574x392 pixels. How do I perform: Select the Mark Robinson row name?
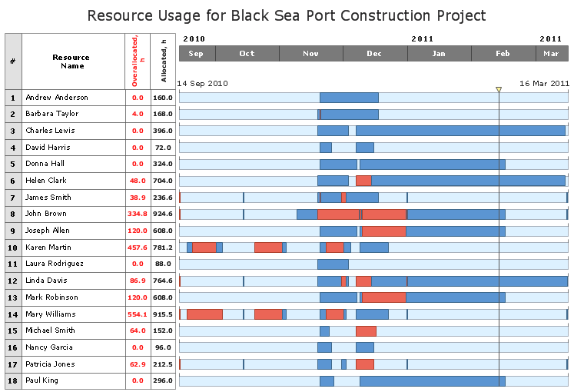51,297
